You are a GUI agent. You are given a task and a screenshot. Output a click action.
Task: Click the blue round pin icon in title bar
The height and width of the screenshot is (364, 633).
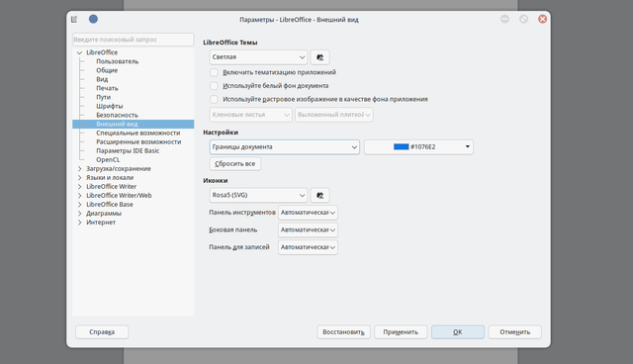93,19
